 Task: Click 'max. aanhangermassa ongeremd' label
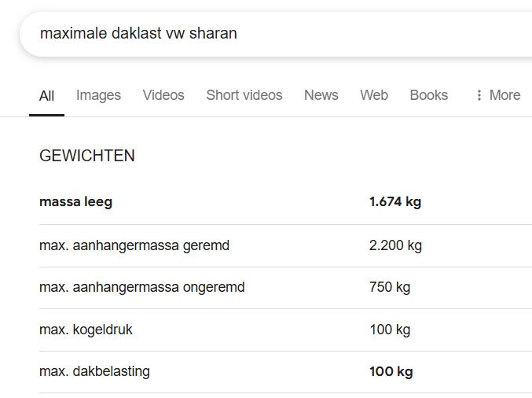(141, 287)
